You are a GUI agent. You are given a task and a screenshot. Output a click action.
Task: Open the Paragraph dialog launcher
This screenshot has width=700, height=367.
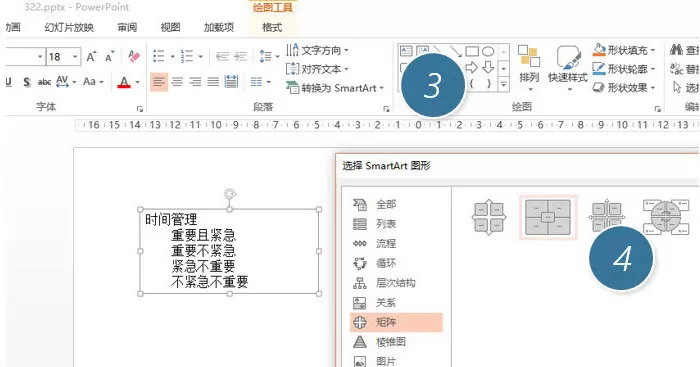click(x=386, y=108)
